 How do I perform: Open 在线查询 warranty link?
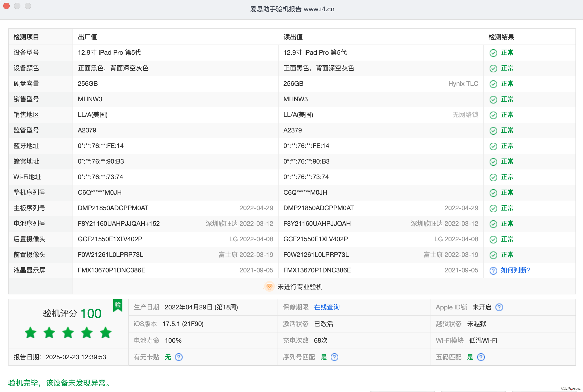coord(327,307)
